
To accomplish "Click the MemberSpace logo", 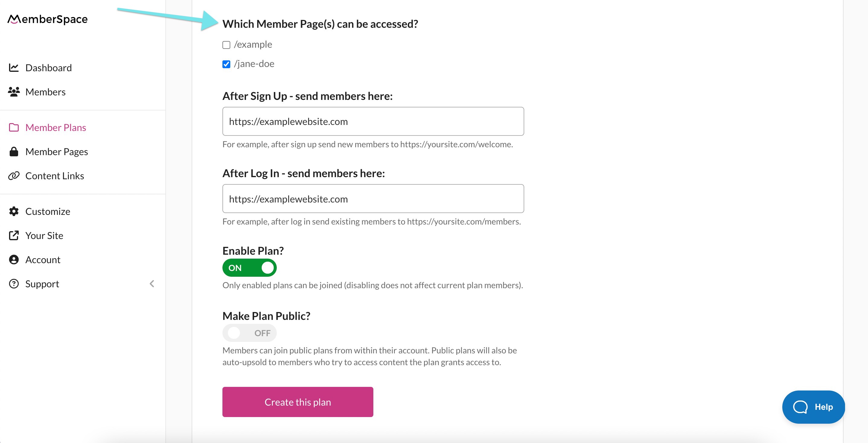I will (47, 19).
